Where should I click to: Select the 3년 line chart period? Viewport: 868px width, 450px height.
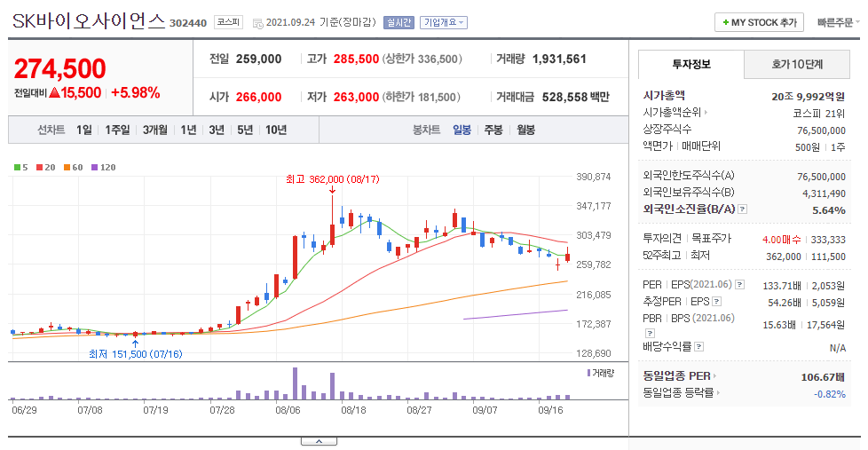[x=217, y=130]
